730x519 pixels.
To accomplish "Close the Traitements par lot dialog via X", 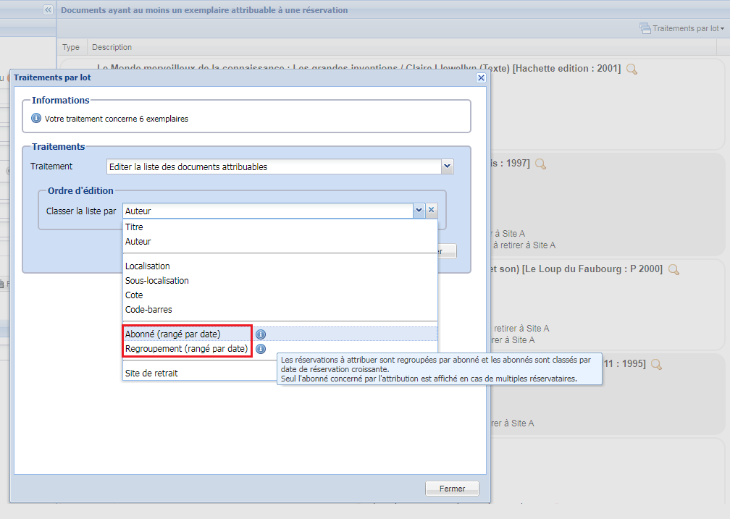I will point(481,77).
